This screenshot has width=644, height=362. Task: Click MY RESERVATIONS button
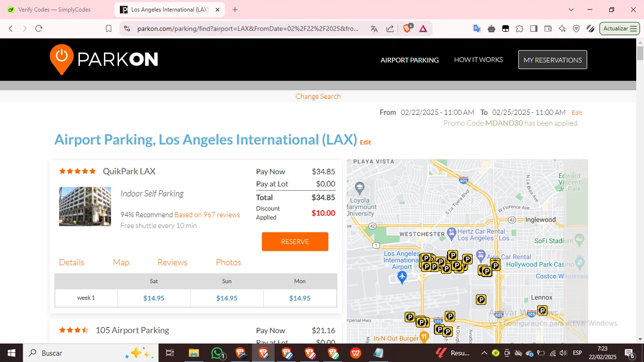553,60
